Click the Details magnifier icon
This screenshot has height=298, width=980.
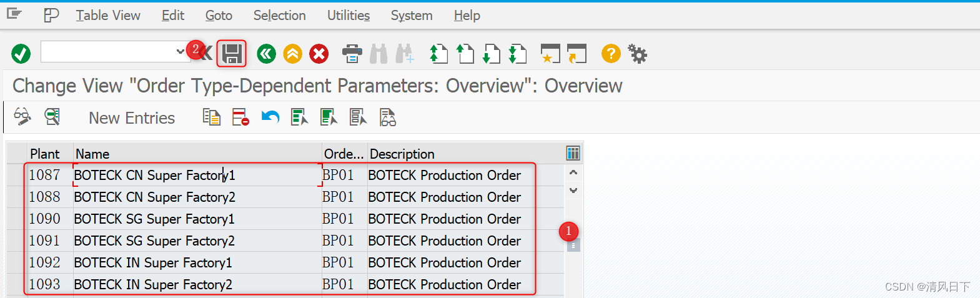[x=52, y=117]
